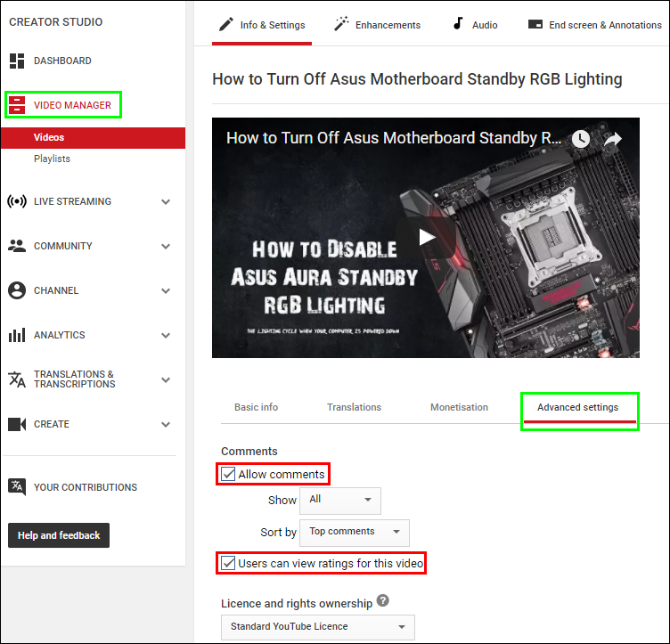Click the Help and feedback button
This screenshot has width=670, height=644.
pyautogui.click(x=59, y=535)
